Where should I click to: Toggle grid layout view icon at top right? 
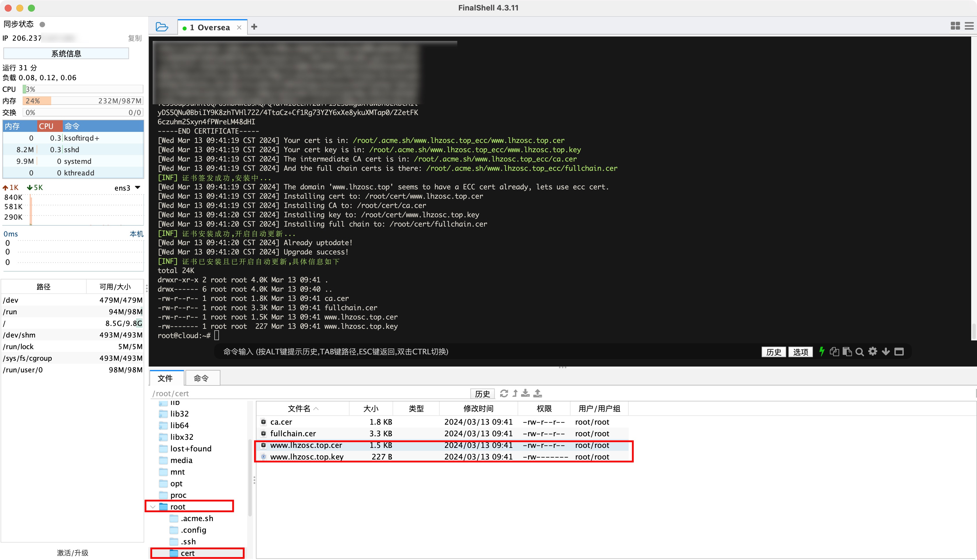click(955, 26)
